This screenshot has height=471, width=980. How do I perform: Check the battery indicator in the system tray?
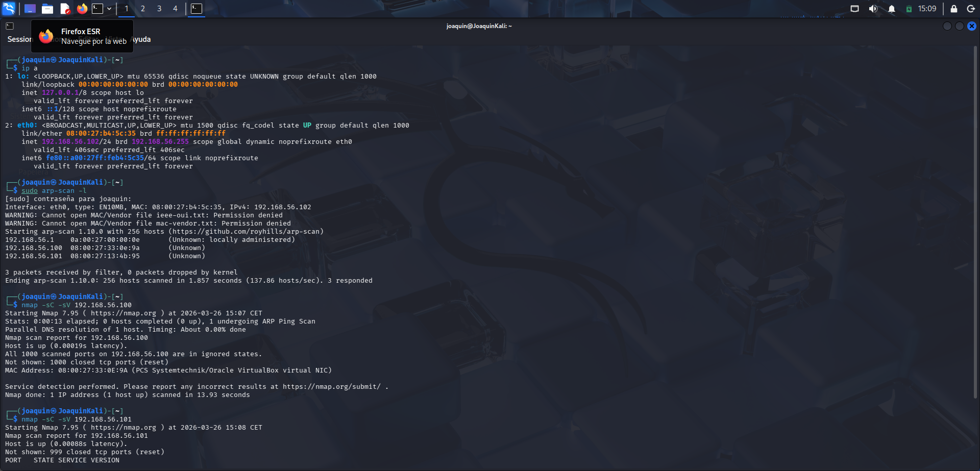click(909, 8)
